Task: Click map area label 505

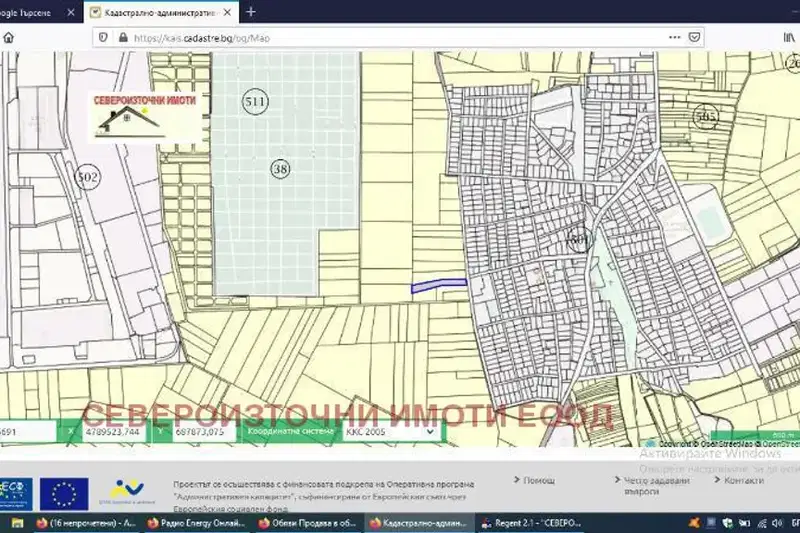Action: point(706,117)
